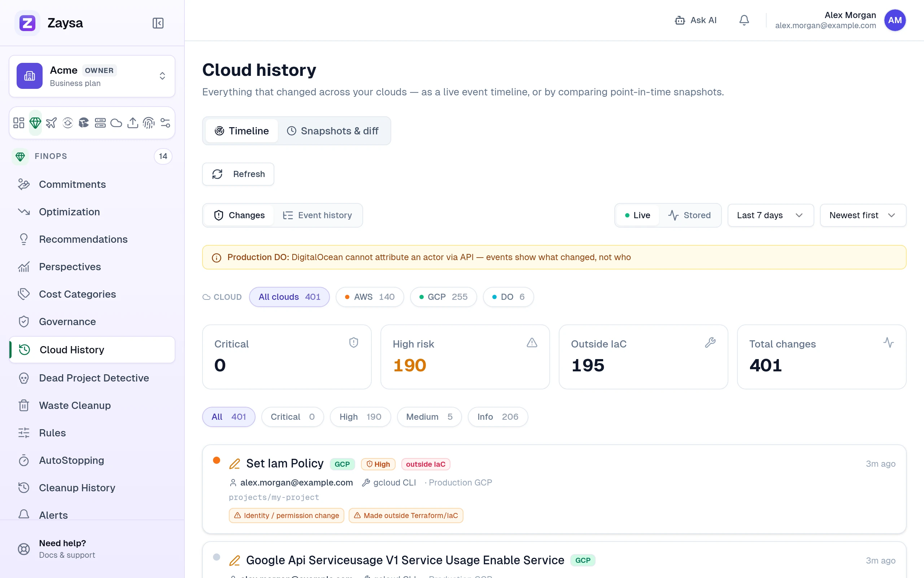Open the pie-chart module icon
Image resolution: width=924 pixels, height=578 pixels.
pyautogui.click(x=84, y=123)
